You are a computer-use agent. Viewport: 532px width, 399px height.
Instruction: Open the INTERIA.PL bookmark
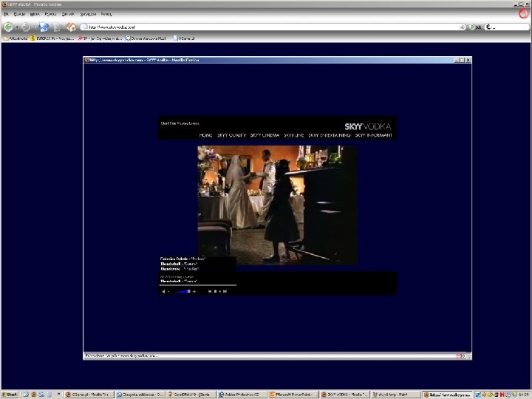click(52, 38)
